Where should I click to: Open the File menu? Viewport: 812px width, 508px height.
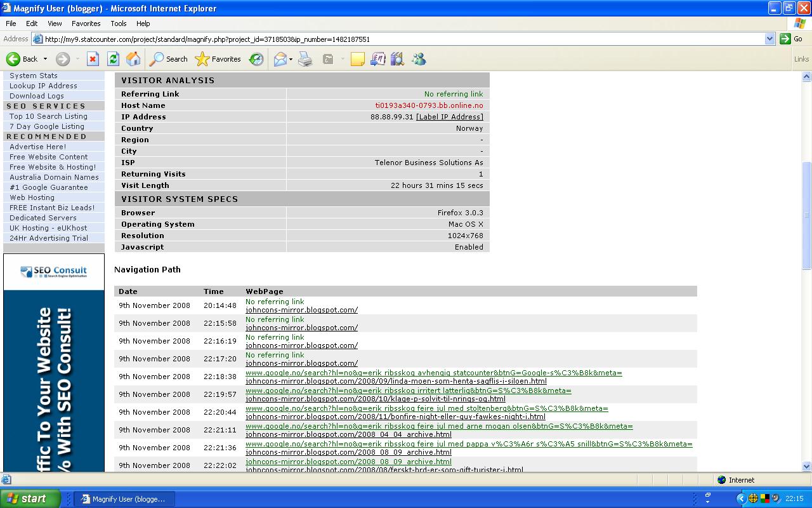click(x=11, y=23)
